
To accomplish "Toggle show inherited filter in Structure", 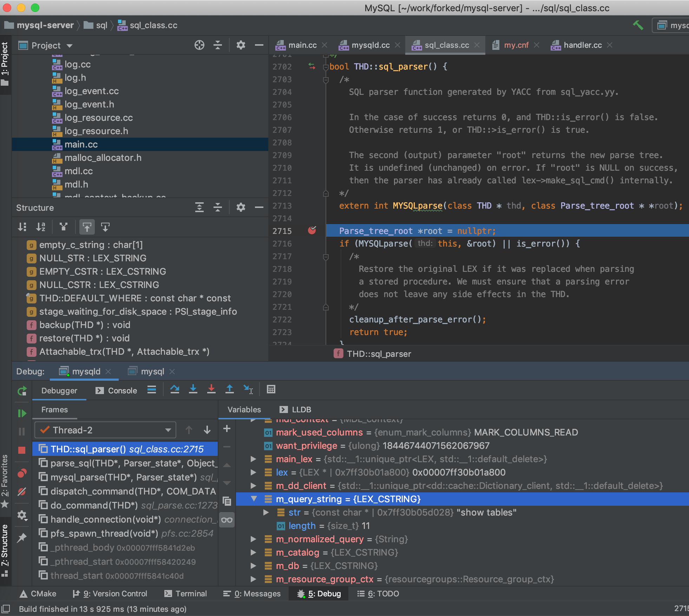I will [64, 227].
